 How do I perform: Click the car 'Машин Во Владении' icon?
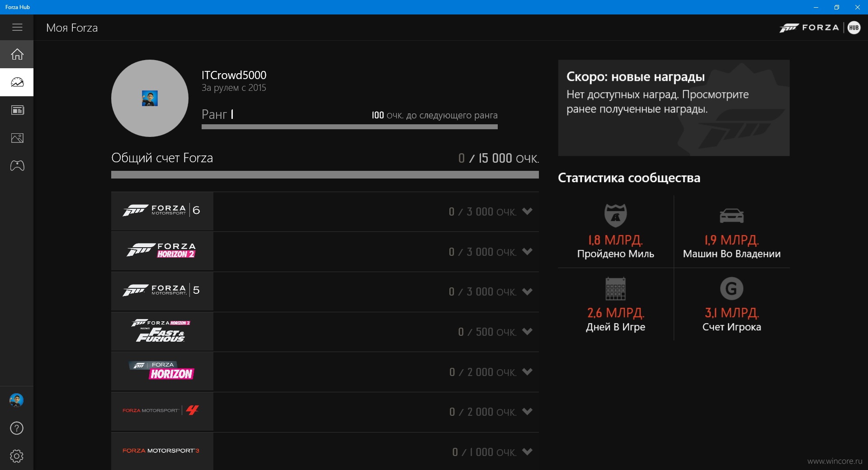pos(731,216)
